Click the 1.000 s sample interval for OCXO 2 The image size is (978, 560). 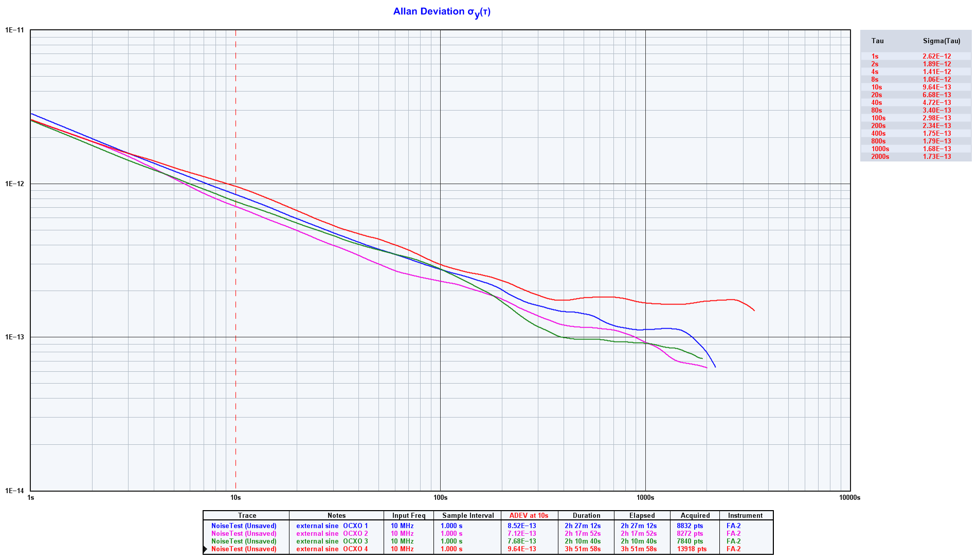tap(451, 534)
